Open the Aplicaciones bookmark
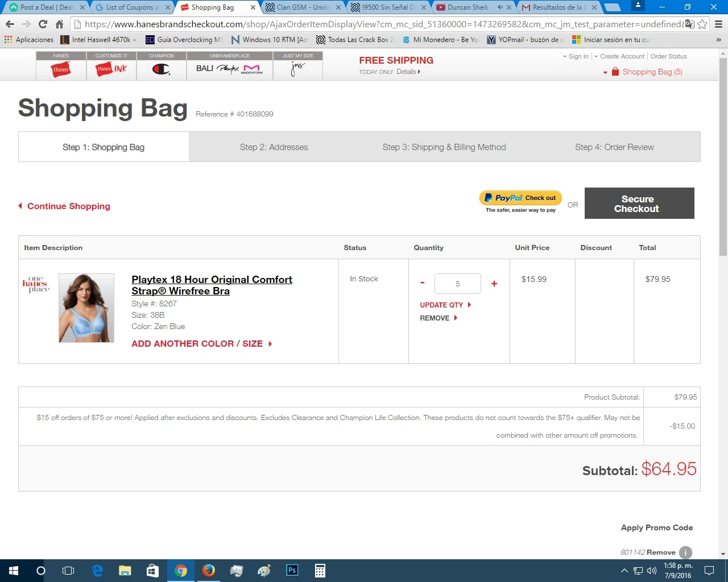This screenshot has width=728, height=582. point(29,40)
